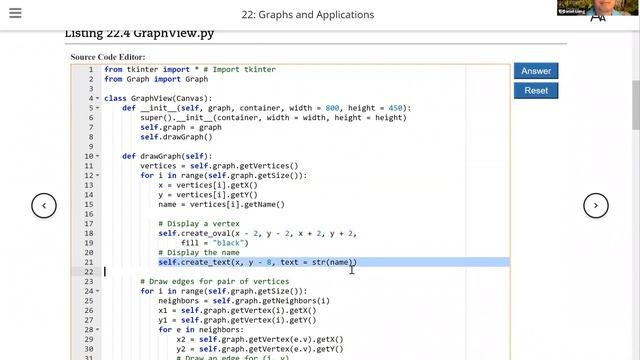Click highlighted 'self.create_text' line 21
Screen dimensions: 640x360
pyautogui.click(x=258, y=262)
